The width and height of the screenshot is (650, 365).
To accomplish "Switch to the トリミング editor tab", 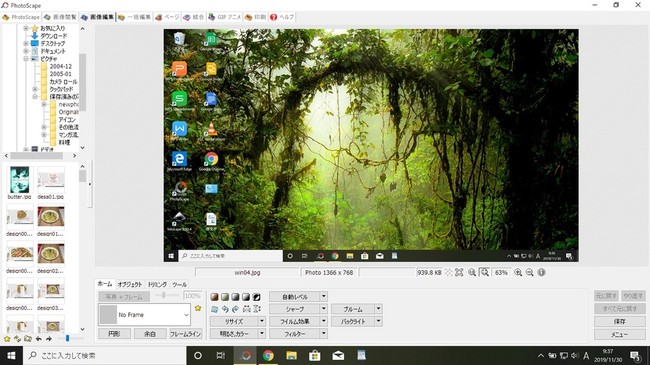I will [x=158, y=285].
